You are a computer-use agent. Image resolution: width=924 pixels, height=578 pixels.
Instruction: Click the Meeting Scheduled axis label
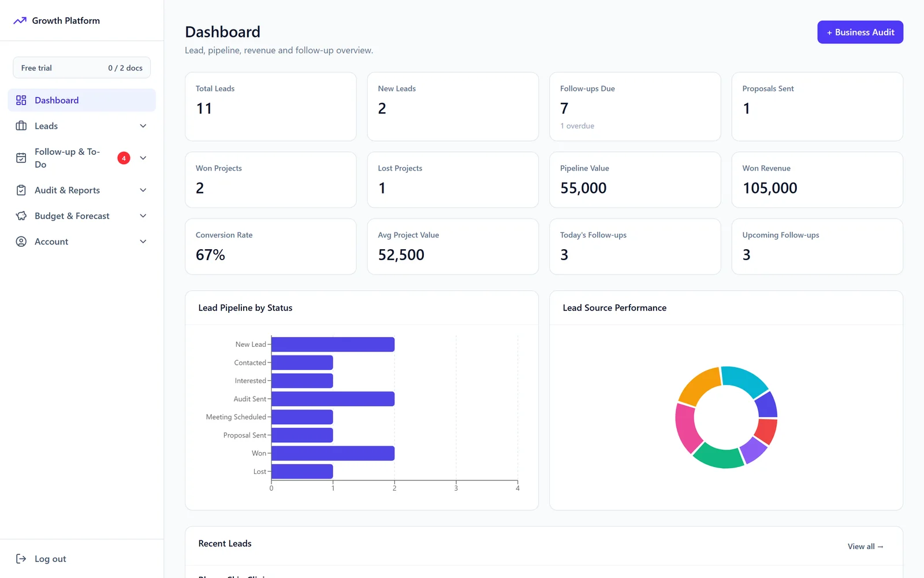click(236, 417)
